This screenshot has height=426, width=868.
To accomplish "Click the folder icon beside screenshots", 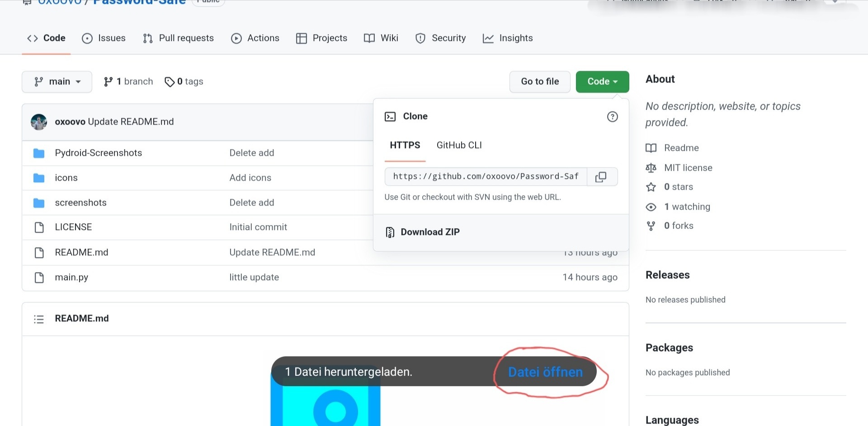I will point(39,203).
